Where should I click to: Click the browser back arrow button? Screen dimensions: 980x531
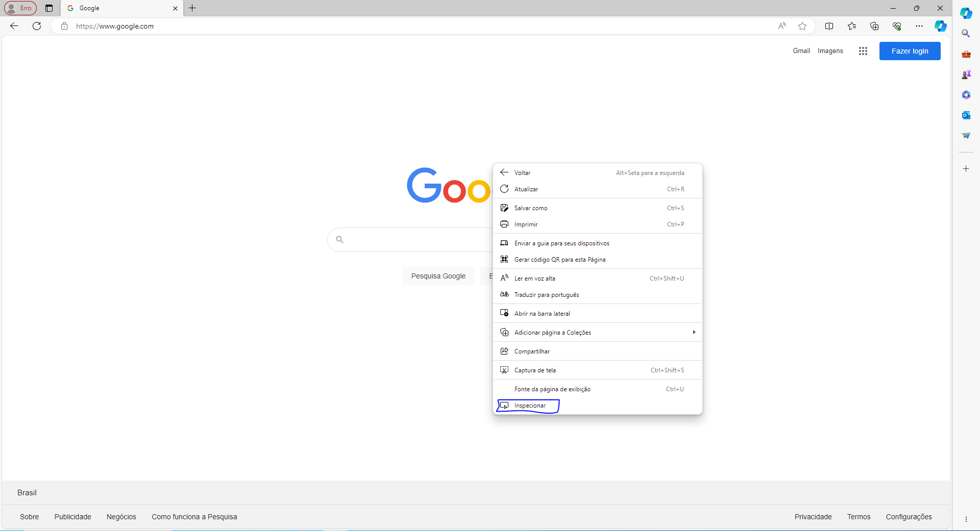click(14, 26)
